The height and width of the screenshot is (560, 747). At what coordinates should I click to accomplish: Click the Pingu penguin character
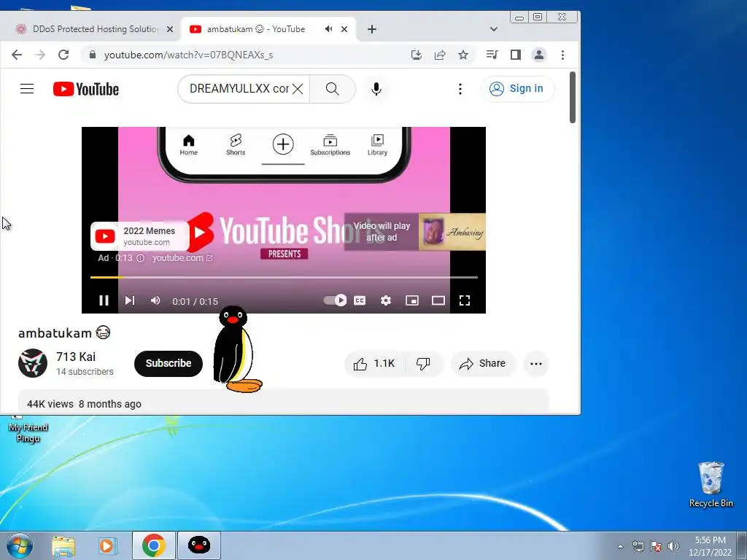[x=236, y=349]
